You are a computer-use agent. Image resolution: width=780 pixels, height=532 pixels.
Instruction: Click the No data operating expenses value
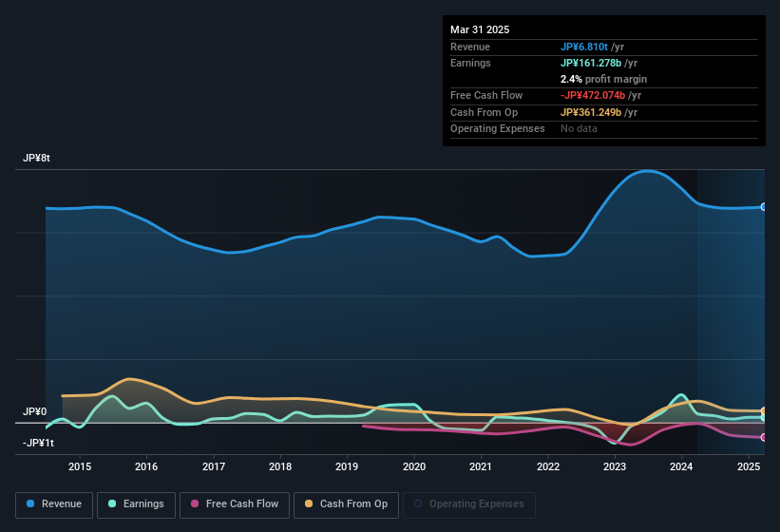click(x=579, y=129)
